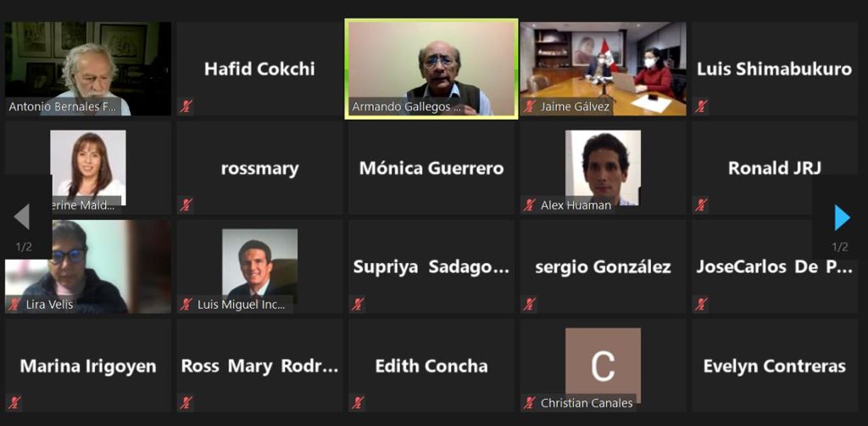
Task: Click the muted microphone icon on Hafid Cokchi's tile
Action: coord(186,106)
